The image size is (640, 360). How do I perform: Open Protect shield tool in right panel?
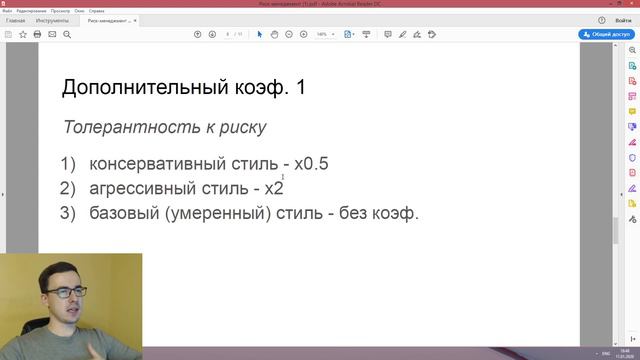point(632,158)
